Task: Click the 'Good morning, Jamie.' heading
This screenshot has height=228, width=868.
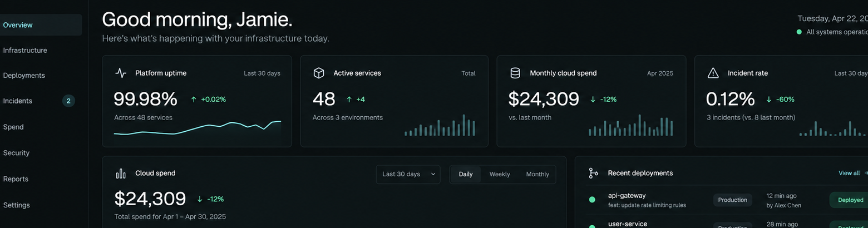Action: [197, 19]
